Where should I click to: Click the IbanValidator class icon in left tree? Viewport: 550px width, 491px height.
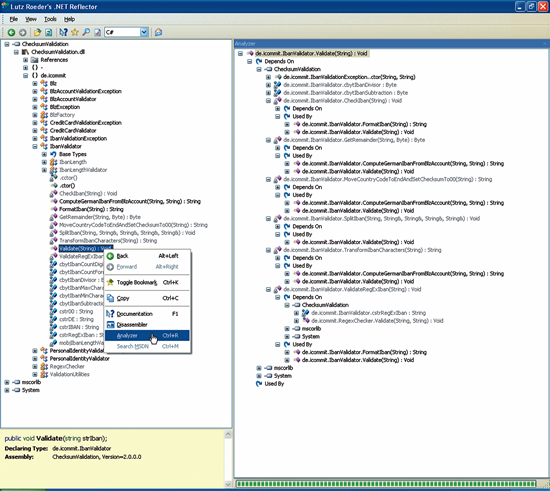click(x=44, y=146)
